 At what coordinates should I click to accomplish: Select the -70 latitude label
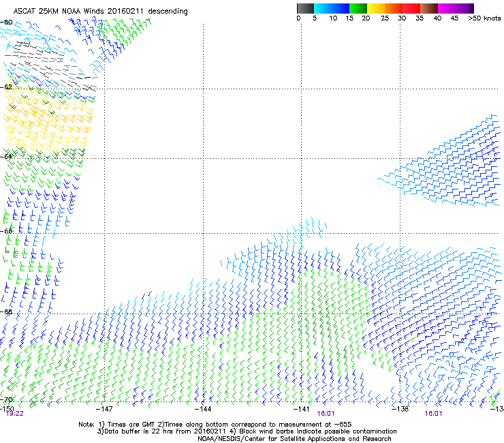click(x=6, y=400)
